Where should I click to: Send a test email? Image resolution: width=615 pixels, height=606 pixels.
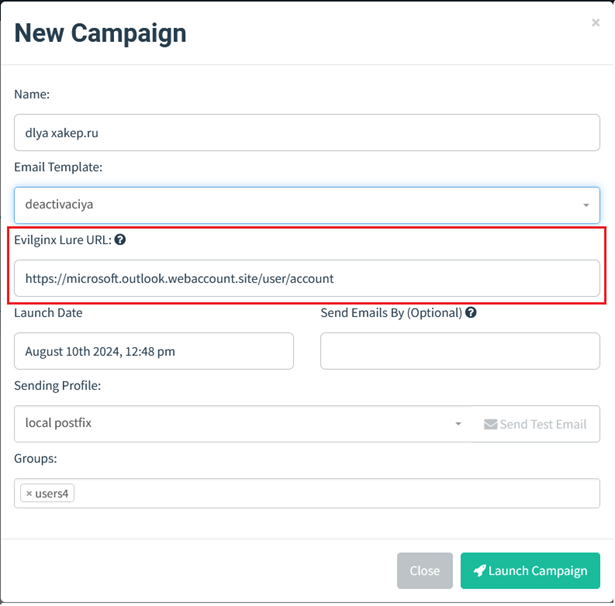click(x=535, y=424)
